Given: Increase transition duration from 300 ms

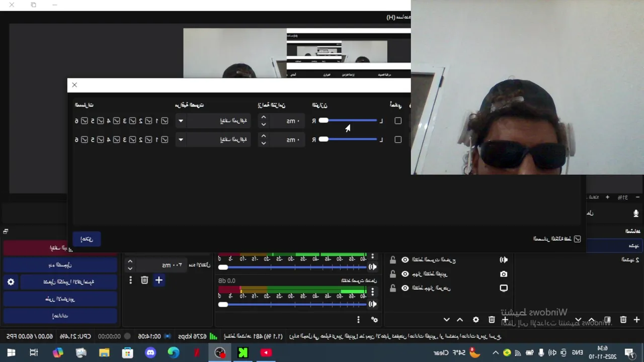Looking at the screenshot, I should pyautogui.click(x=130, y=261).
